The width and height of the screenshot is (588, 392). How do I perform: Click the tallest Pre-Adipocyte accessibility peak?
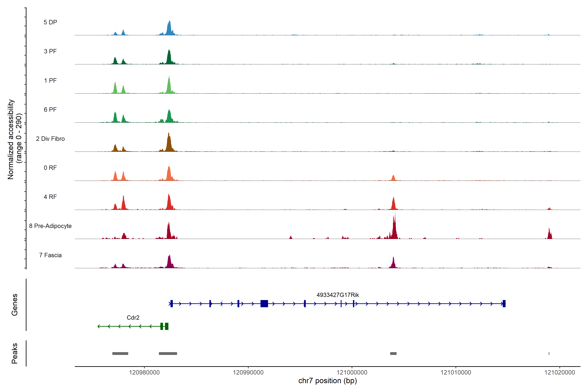click(x=394, y=229)
